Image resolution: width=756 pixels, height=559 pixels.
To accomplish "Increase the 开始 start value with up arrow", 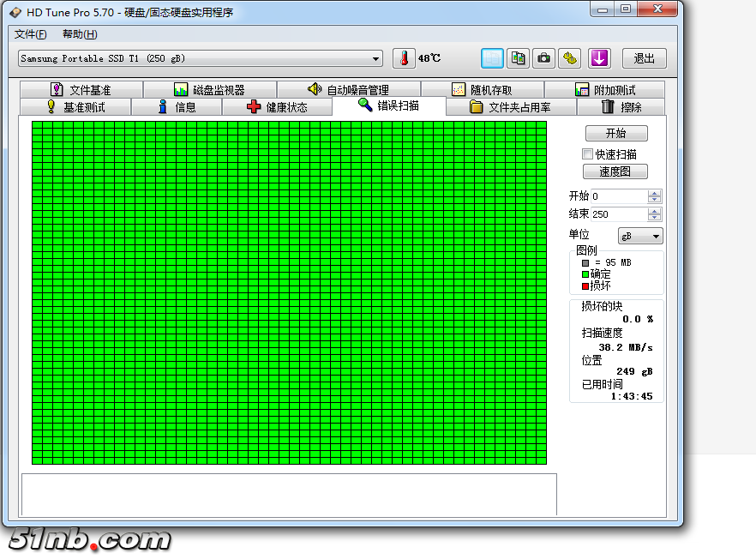I will 655,193.
